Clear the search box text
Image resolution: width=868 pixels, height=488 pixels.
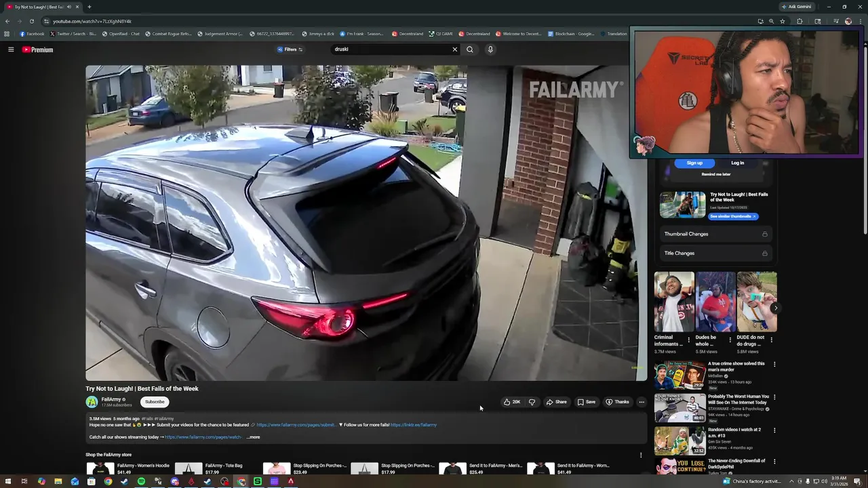pos(455,49)
